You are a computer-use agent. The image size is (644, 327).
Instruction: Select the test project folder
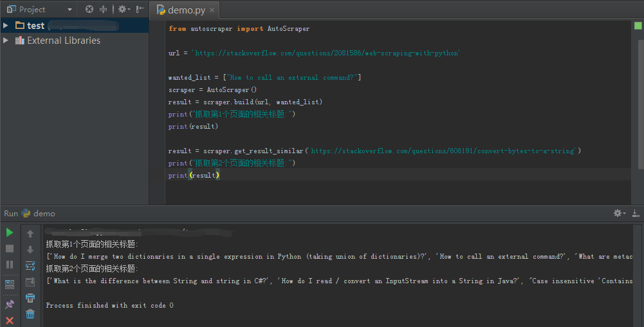(35, 26)
